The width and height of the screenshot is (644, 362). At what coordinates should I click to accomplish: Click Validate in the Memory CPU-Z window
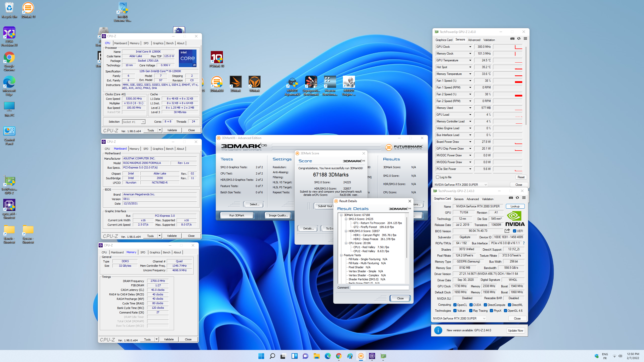tap(169, 339)
